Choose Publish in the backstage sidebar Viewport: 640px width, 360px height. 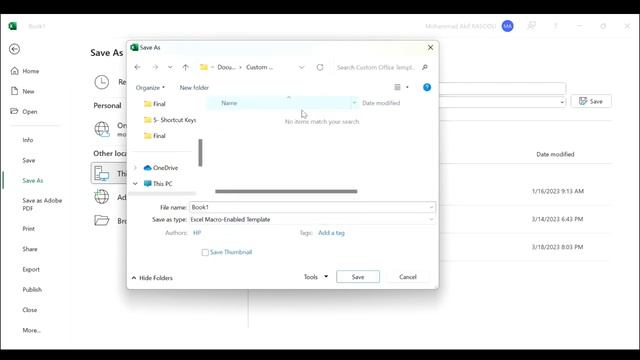[x=32, y=289]
